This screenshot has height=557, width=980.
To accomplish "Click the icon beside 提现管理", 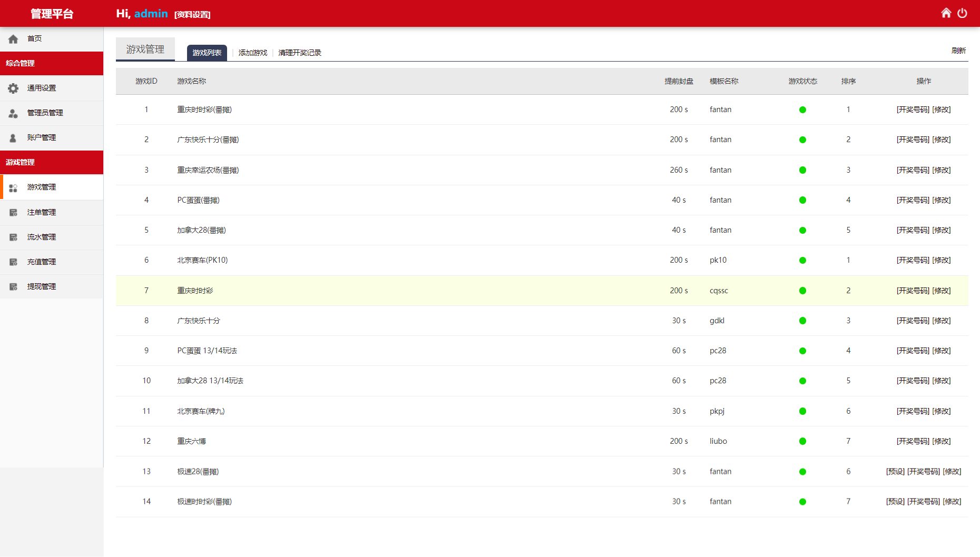I will (x=13, y=287).
